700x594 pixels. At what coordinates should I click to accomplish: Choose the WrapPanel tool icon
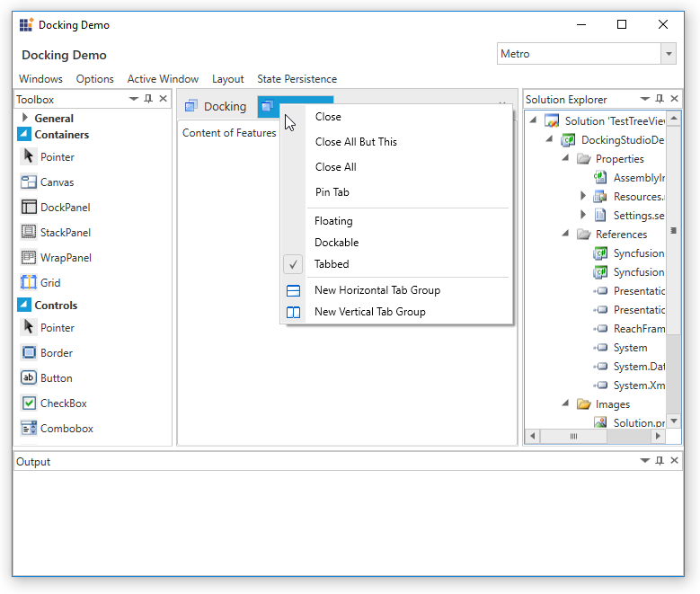tap(29, 258)
